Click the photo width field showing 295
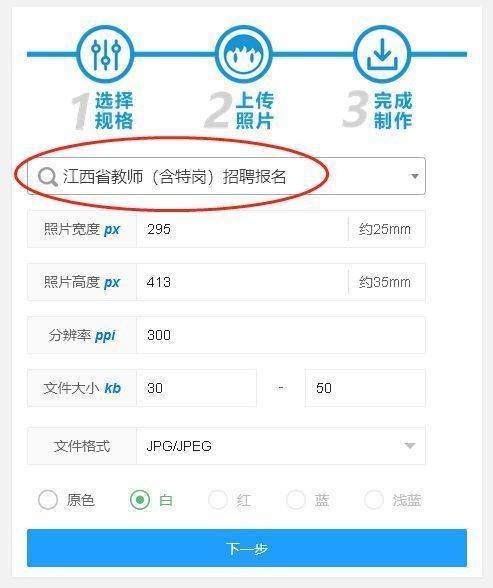Viewport: 493px width, 588px height. tap(242, 229)
